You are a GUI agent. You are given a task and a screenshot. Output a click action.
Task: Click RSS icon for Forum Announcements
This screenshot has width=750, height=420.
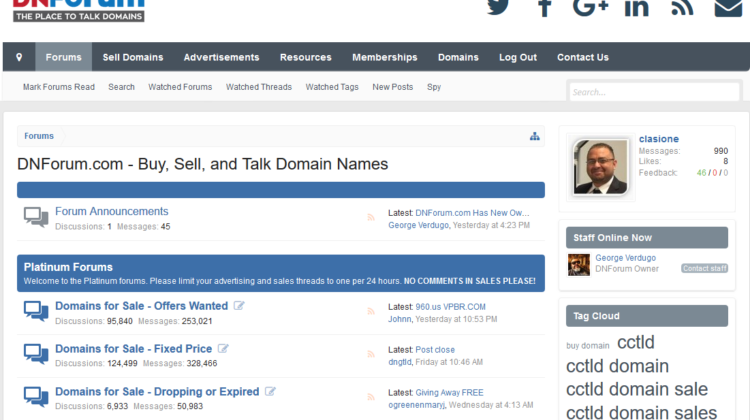[372, 217]
